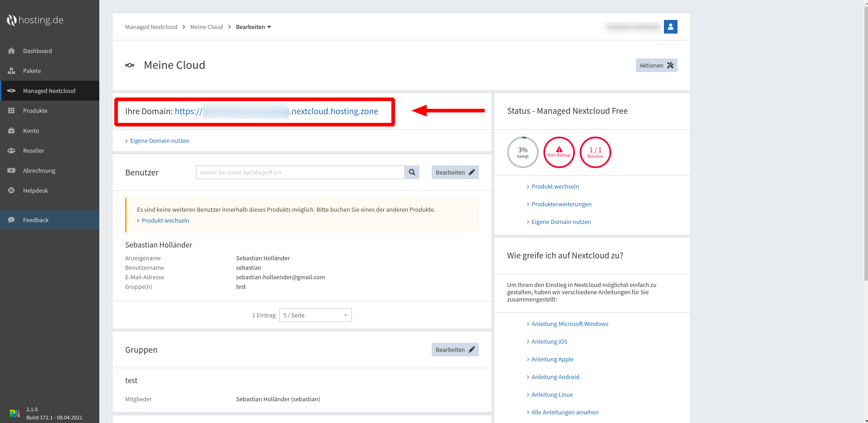The height and width of the screenshot is (423, 868).
Task: Open Anleitung Linux
Action: click(552, 394)
